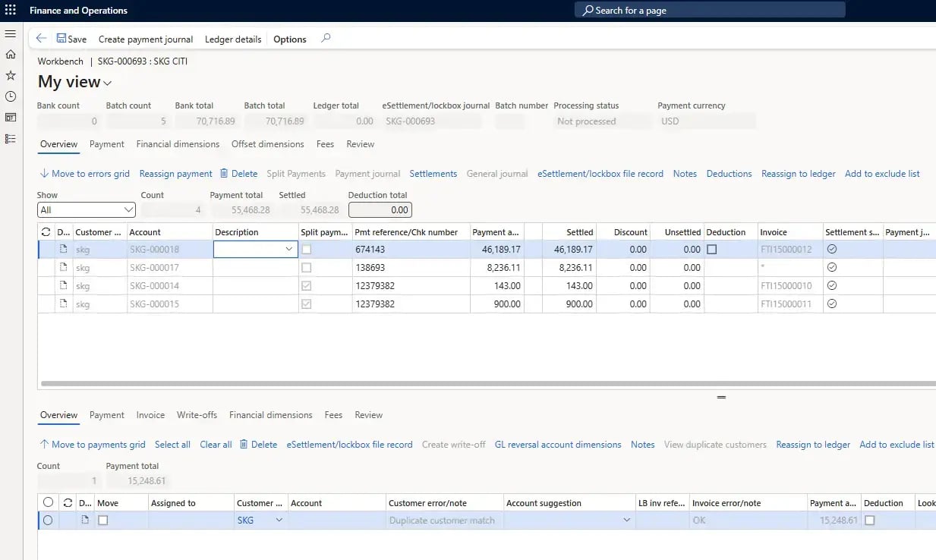Open the SKG customer dropdown in the errors grid
936x560 pixels.
point(278,520)
